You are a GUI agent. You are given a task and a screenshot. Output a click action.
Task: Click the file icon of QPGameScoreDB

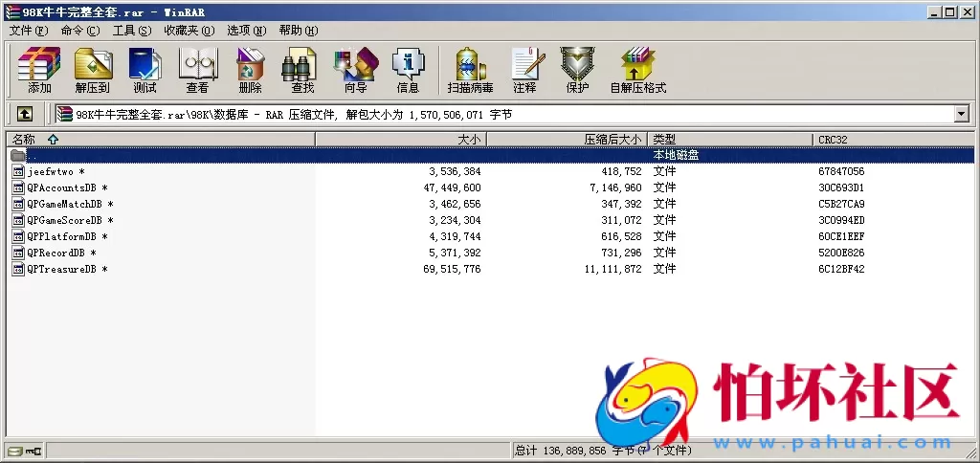[18, 221]
